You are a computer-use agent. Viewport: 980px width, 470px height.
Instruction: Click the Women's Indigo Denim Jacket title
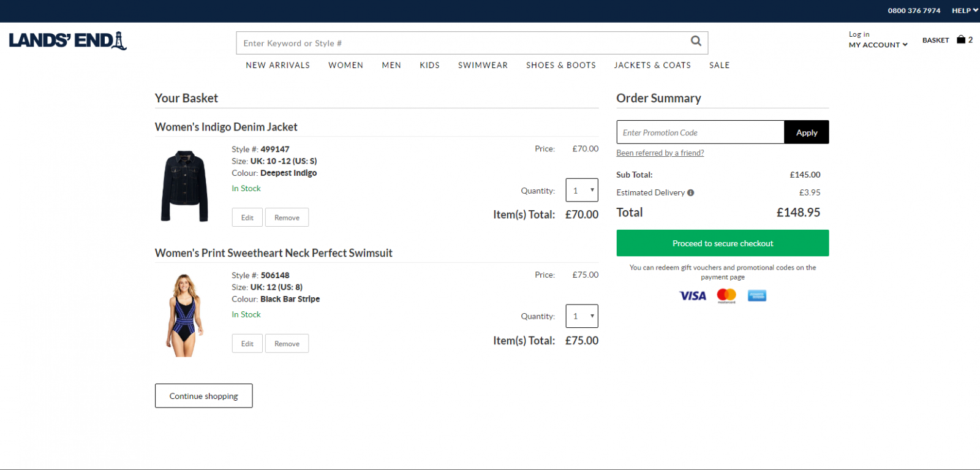[226, 127]
